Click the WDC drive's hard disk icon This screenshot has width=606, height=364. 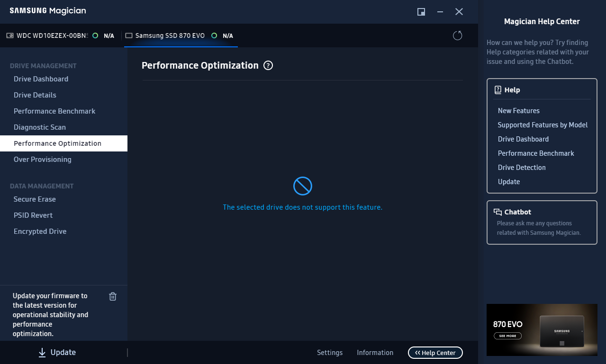pos(10,36)
